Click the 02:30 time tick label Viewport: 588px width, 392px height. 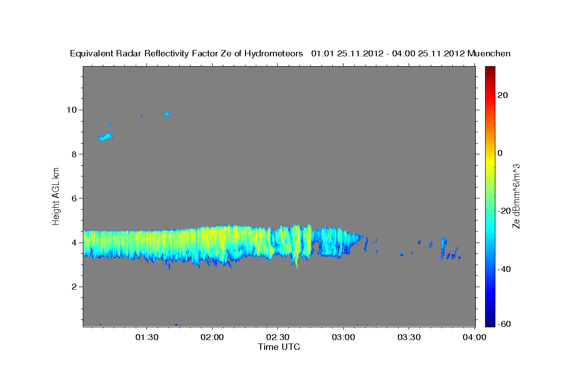278,337
